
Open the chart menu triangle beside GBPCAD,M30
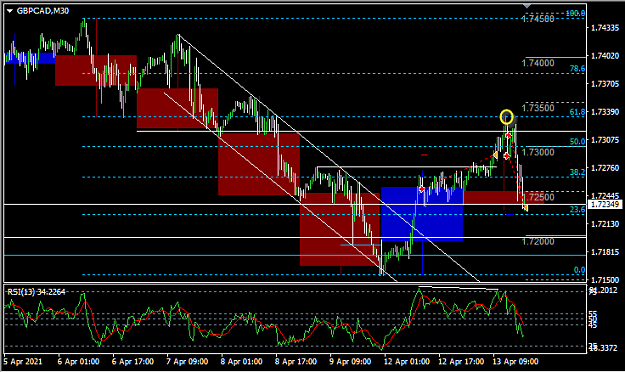point(10,11)
